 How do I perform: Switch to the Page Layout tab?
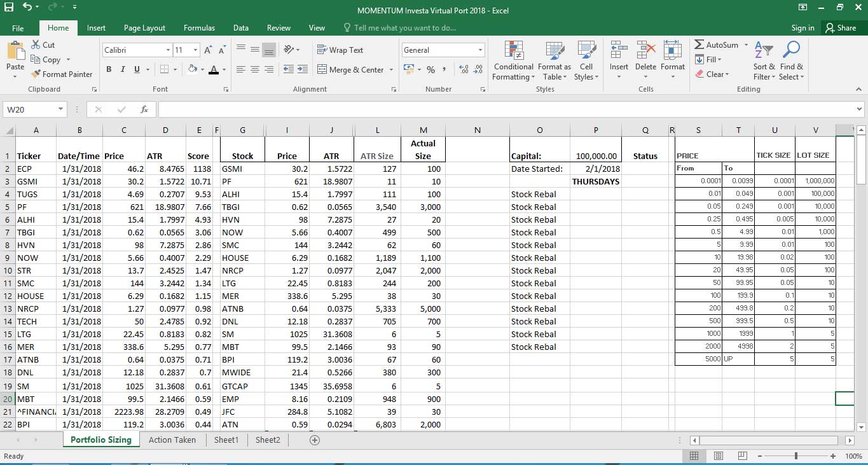(x=144, y=28)
